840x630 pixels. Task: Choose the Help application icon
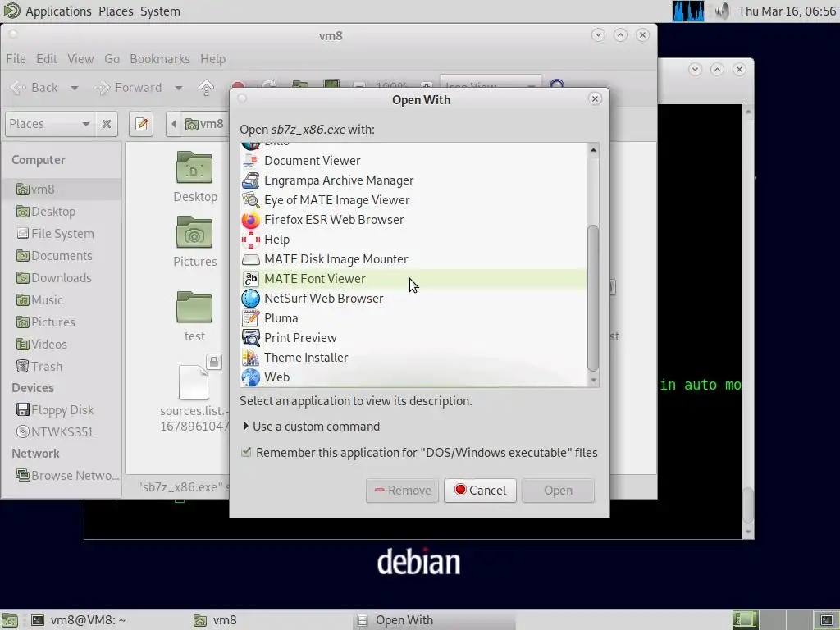(250, 240)
